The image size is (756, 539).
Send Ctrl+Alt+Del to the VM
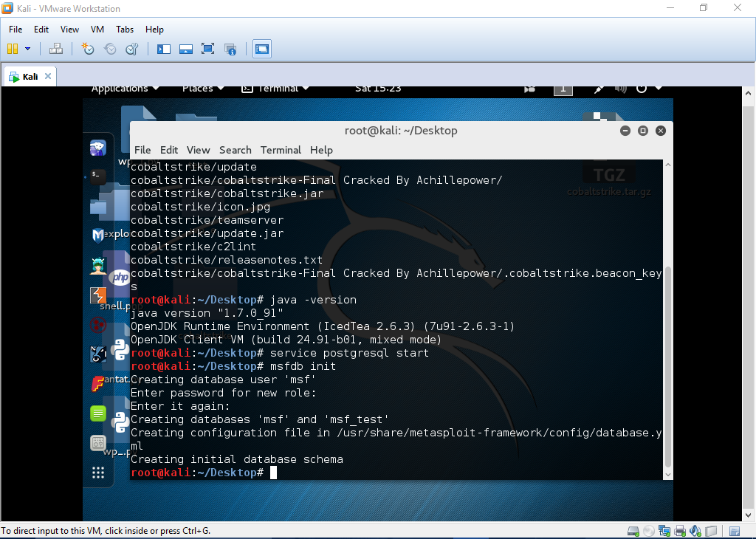(56, 49)
